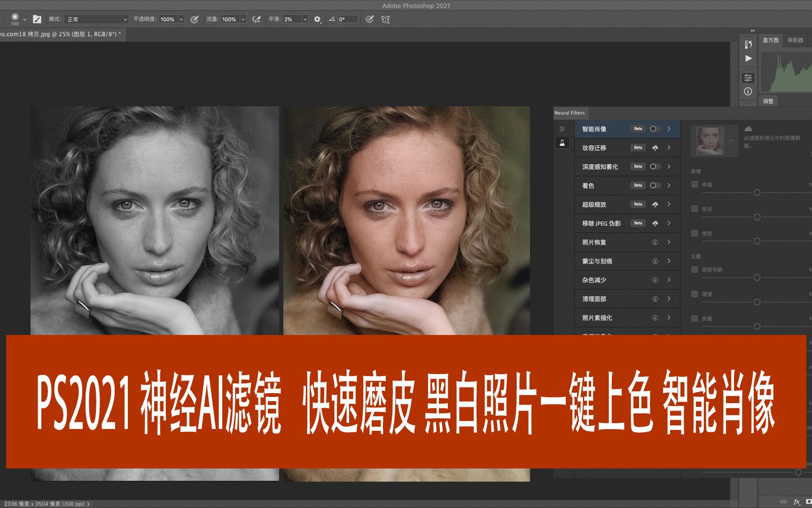Open smoothing options gear icon
The width and height of the screenshot is (812, 508).
[x=318, y=19]
